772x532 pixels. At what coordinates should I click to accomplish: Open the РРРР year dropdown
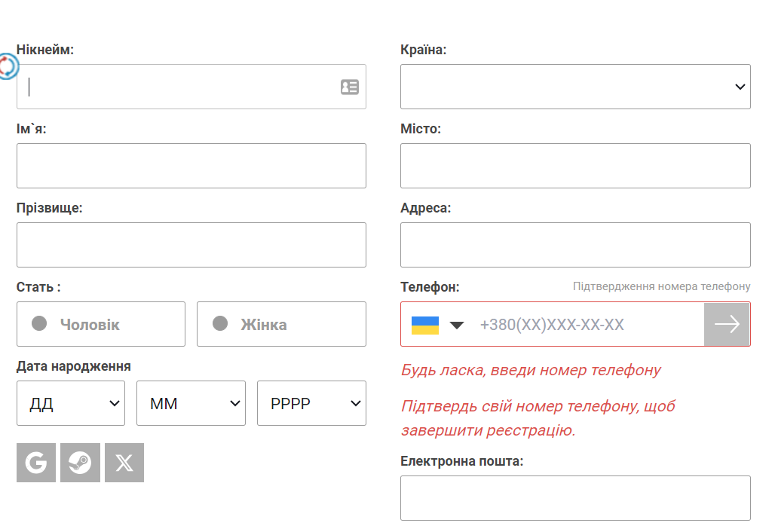coord(311,403)
